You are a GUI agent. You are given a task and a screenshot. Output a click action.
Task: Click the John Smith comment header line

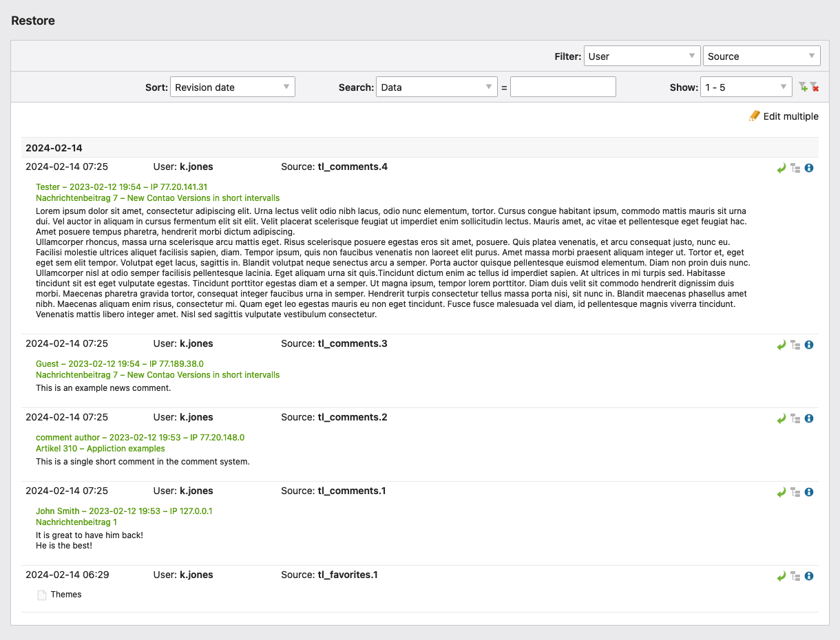pos(124,511)
